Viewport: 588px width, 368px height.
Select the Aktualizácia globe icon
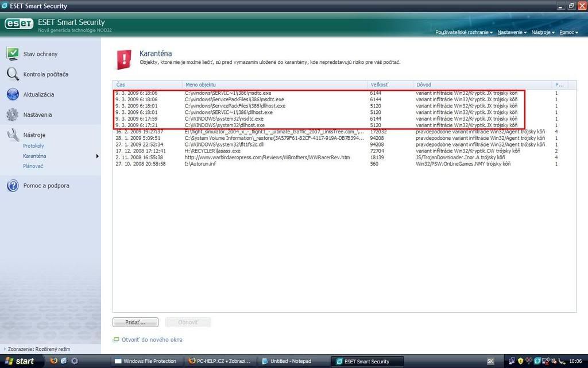[x=13, y=94]
